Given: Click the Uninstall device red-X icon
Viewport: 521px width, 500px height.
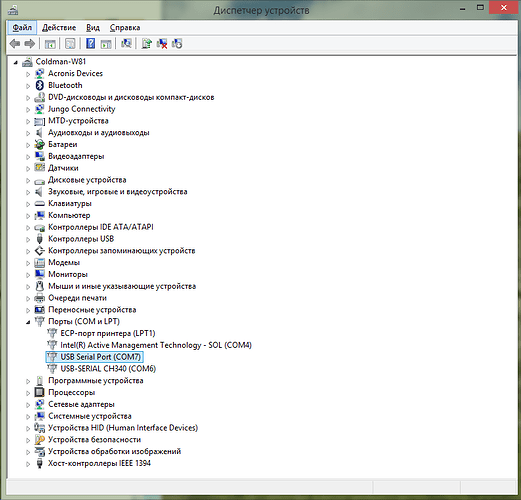Looking at the screenshot, I should click(x=162, y=44).
